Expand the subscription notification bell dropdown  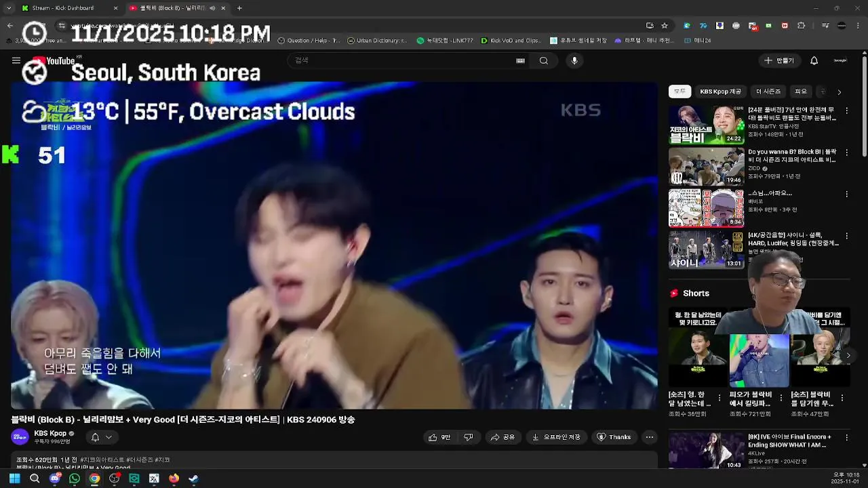coord(101,437)
